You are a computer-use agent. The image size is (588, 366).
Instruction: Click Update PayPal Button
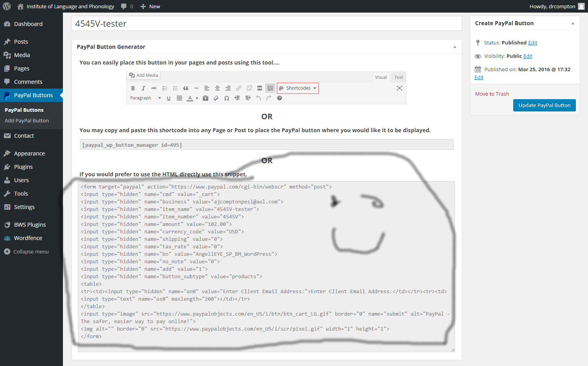(x=544, y=105)
